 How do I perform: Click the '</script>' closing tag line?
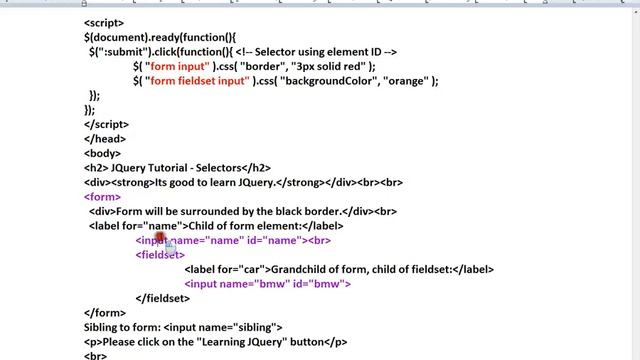106,124
